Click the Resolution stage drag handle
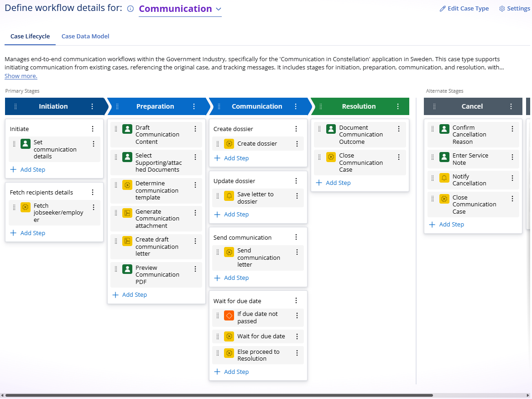 pos(321,106)
